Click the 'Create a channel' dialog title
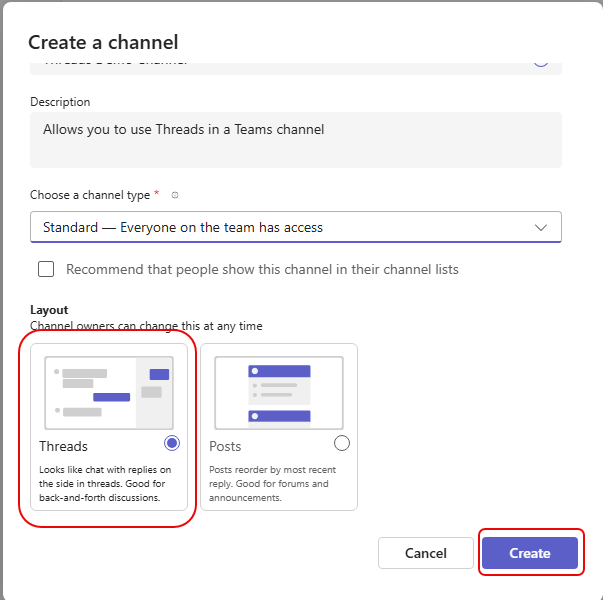This screenshot has width=603, height=600. coord(103,42)
